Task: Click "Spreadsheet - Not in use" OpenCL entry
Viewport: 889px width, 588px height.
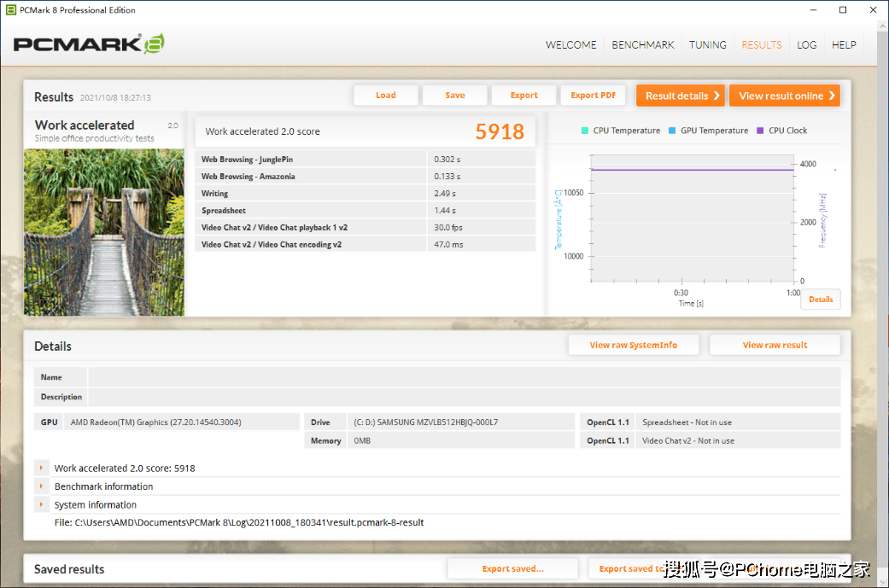Action: (x=687, y=422)
